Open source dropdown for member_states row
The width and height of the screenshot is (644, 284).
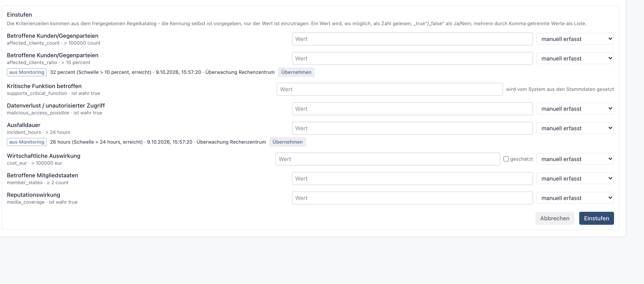coord(575,179)
